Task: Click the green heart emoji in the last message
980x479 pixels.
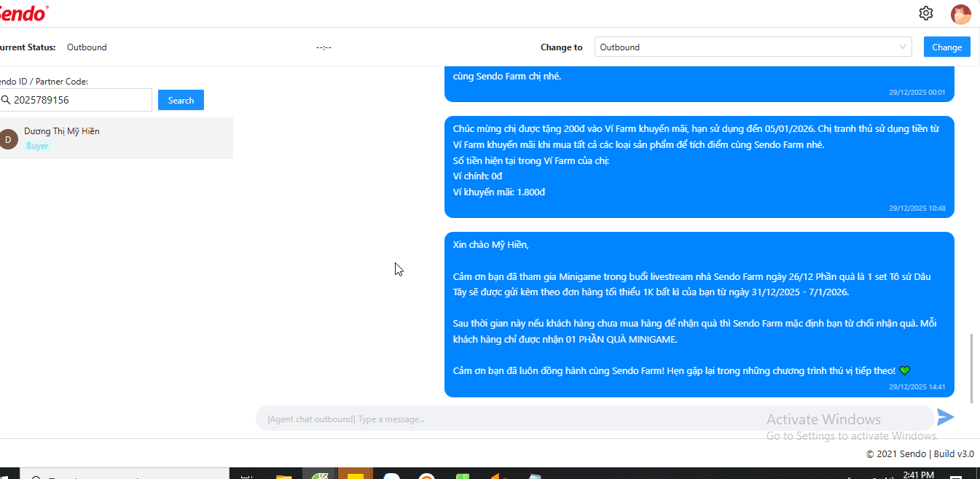Action: (905, 371)
